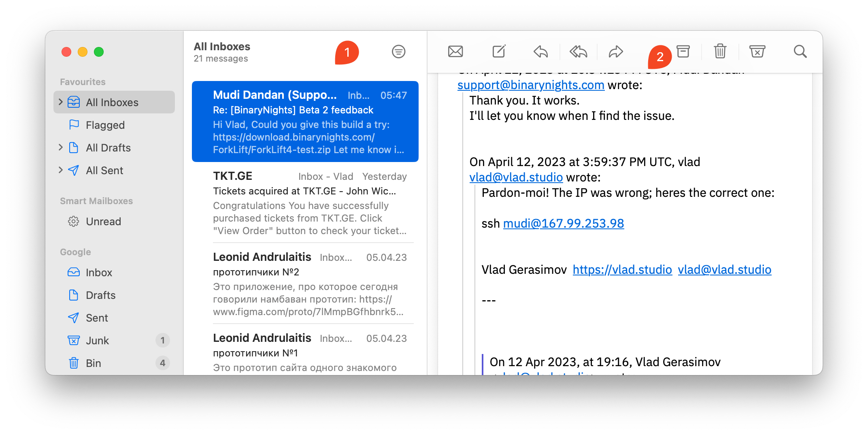The height and width of the screenshot is (435, 868).
Task: Forward the selected message
Action: [616, 51]
